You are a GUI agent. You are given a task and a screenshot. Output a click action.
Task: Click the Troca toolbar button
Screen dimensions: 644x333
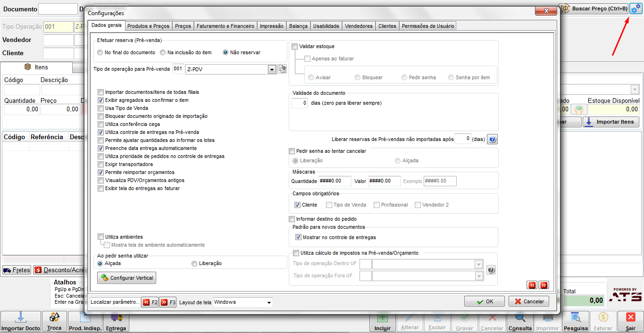(x=54, y=322)
